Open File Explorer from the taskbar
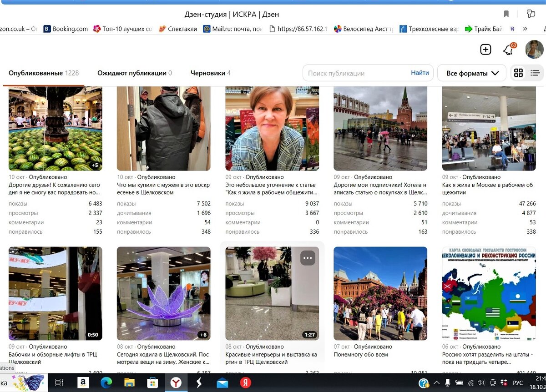This screenshot has height=392, width=546. point(130,383)
